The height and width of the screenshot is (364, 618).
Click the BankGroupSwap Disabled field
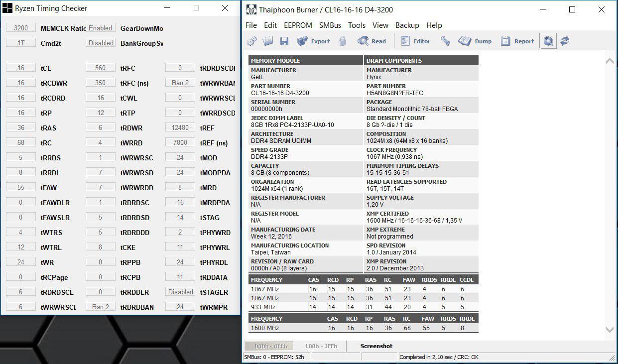(x=101, y=43)
